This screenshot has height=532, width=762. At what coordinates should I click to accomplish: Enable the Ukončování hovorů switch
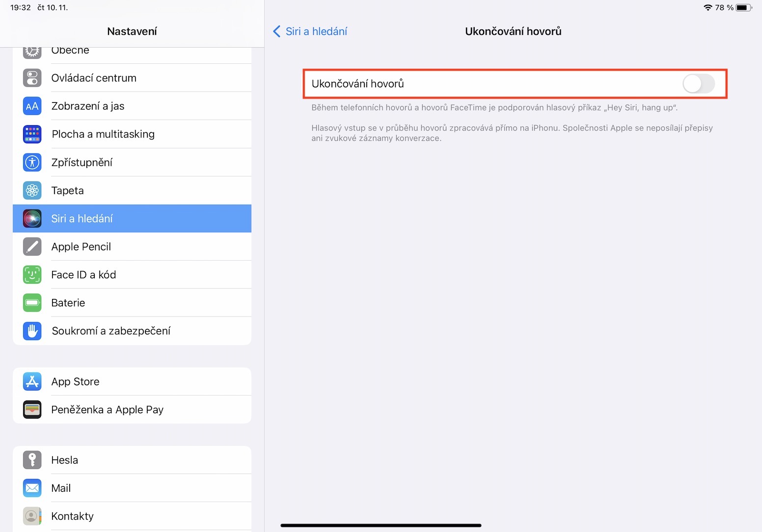tap(698, 84)
